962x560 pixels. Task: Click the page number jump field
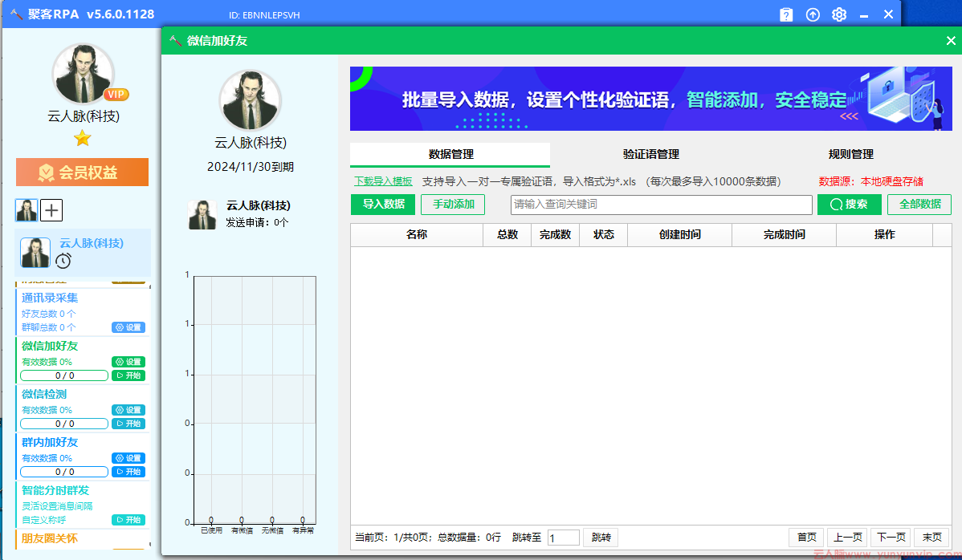click(563, 538)
